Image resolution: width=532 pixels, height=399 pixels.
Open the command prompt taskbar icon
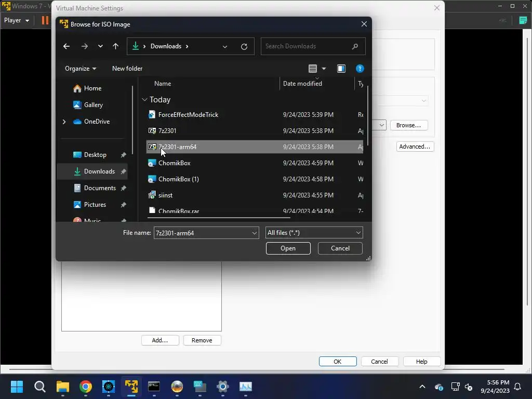154,387
